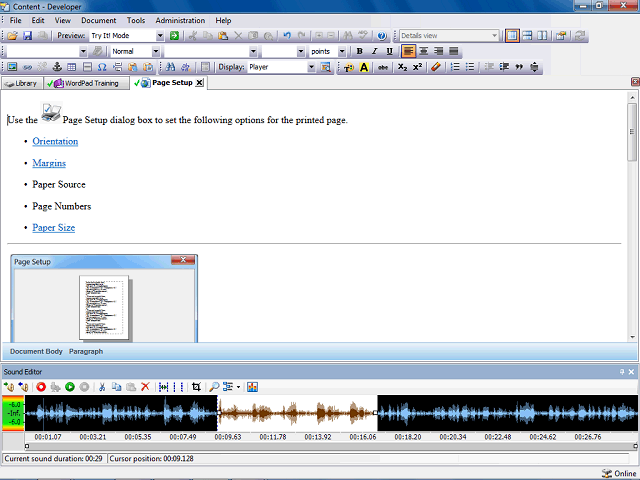
Task: Zoom the waveform with the magnifier icon
Action: pos(214,387)
